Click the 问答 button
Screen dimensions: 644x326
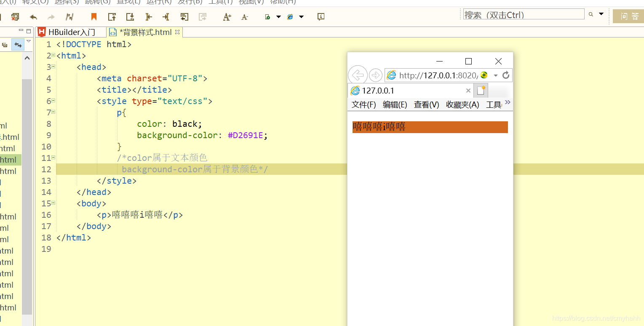click(x=628, y=16)
